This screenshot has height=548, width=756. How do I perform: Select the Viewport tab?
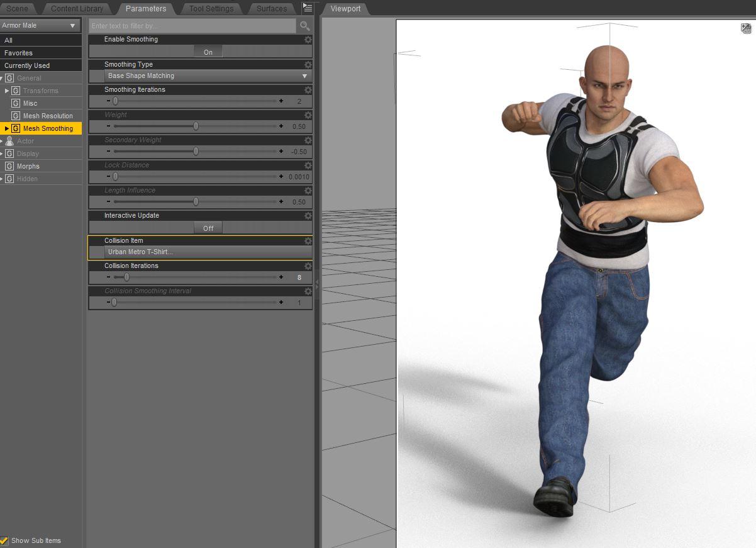(x=345, y=9)
